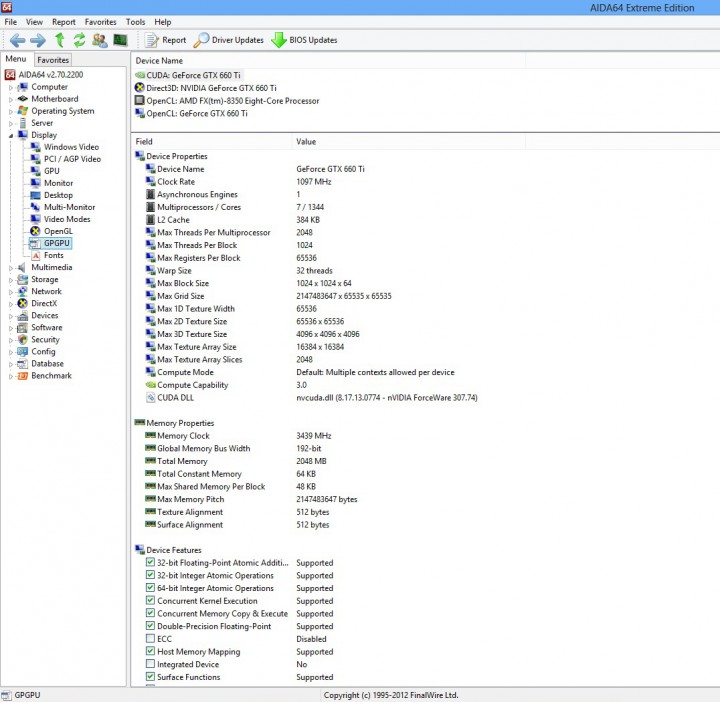Go forward with the blue right arrow

[38, 40]
